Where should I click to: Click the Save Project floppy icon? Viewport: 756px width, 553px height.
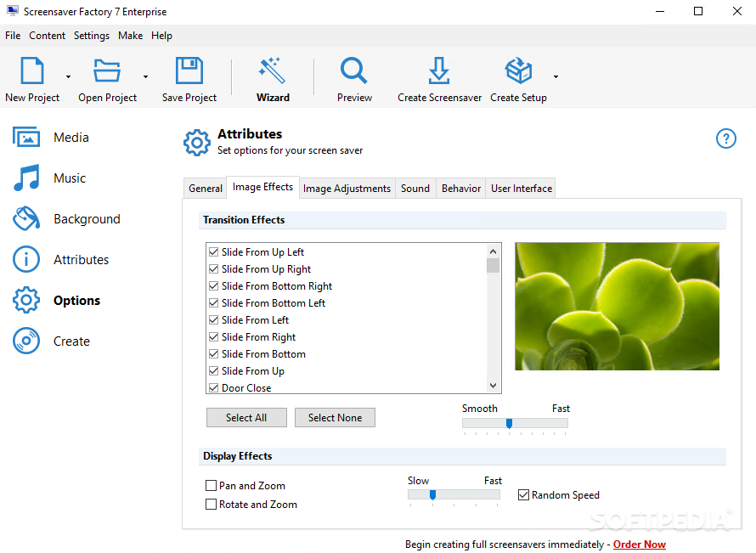[189, 71]
